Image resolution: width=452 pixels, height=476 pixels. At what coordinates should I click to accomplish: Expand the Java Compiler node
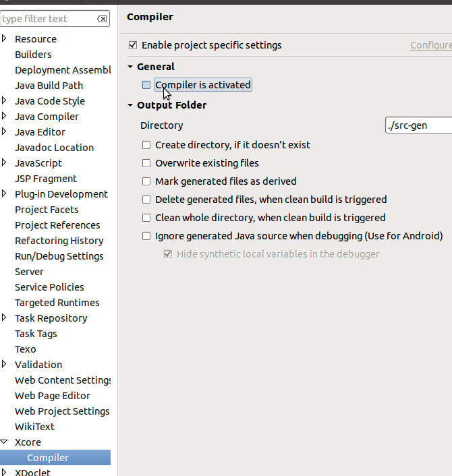coord(4,116)
